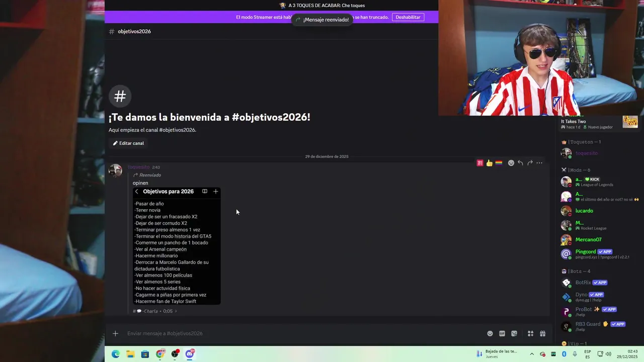Open BotRix bot in the member list
Viewport: 644px width, 362px height.
(599, 283)
